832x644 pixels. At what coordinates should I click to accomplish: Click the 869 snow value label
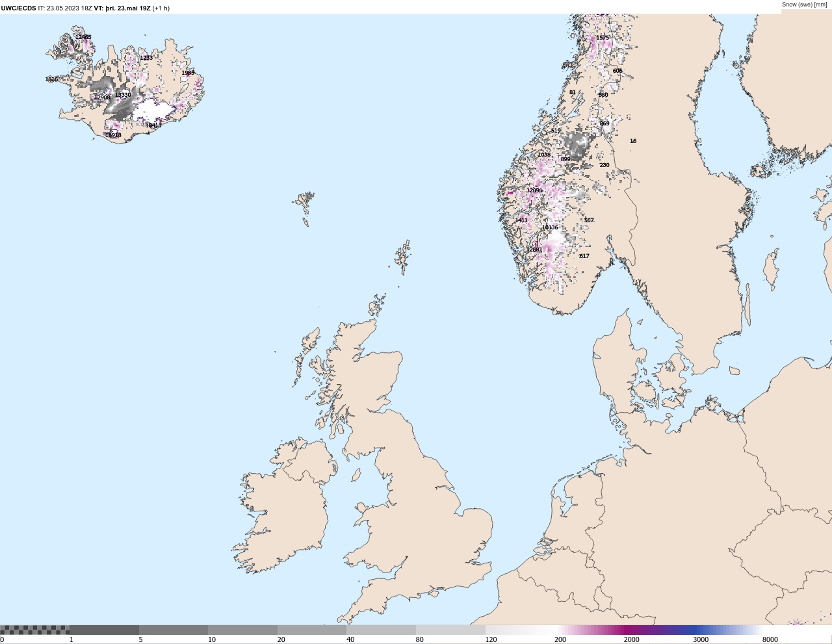[x=604, y=123]
